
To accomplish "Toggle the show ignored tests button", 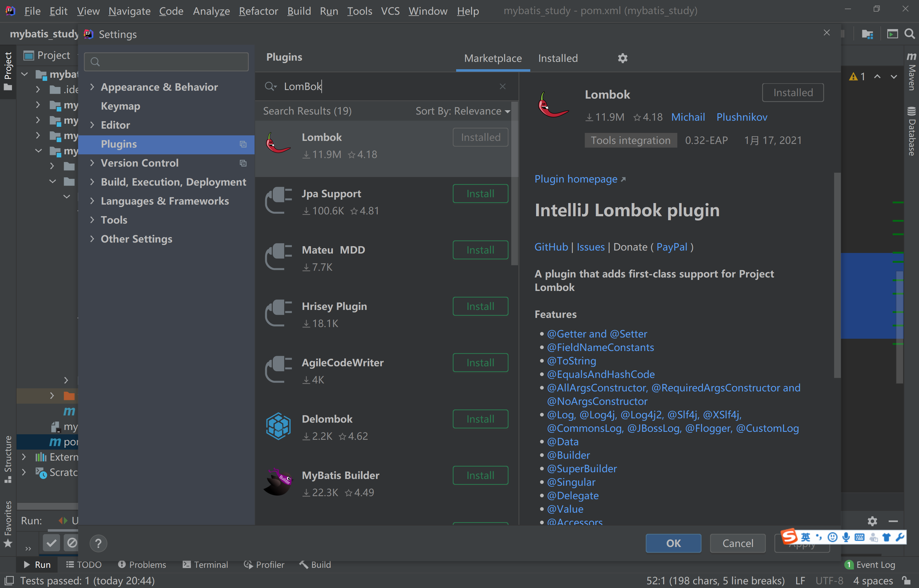I will [72, 543].
